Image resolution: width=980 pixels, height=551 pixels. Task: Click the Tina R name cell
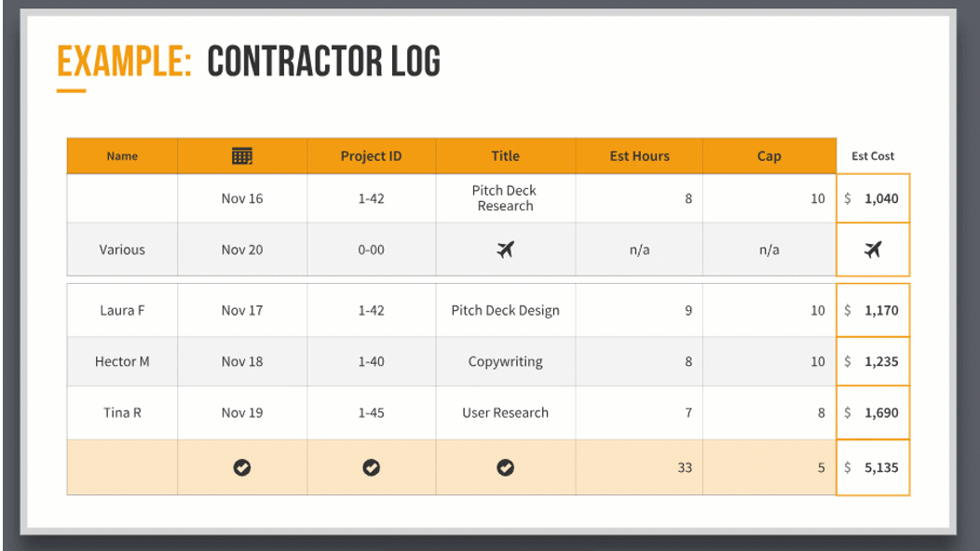122,412
